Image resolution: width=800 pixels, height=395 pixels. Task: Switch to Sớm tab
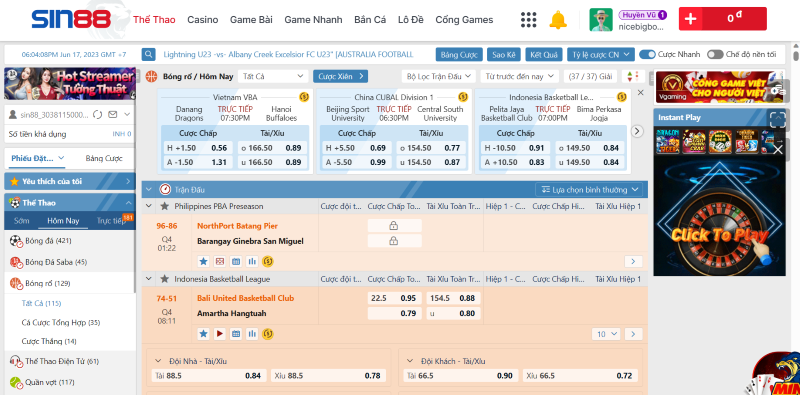coord(22,221)
